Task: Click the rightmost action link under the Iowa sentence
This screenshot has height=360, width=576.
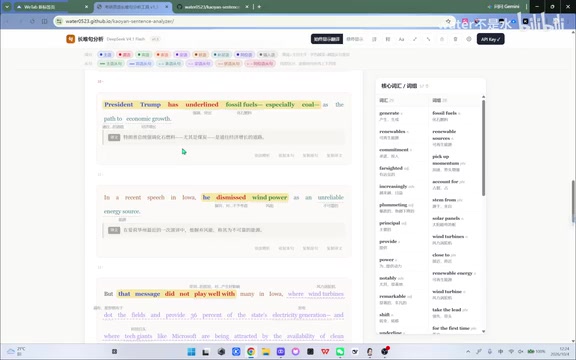Action: click(334, 248)
